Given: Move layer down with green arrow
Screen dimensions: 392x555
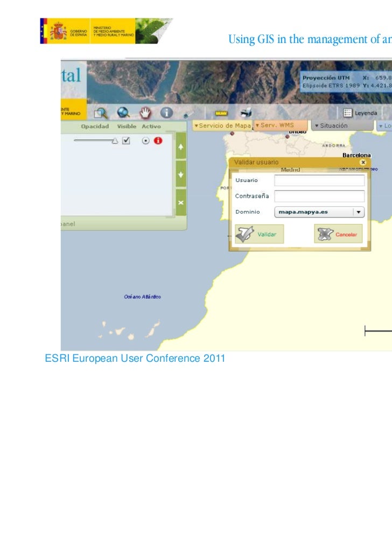Looking at the screenshot, I should (x=181, y=174).
